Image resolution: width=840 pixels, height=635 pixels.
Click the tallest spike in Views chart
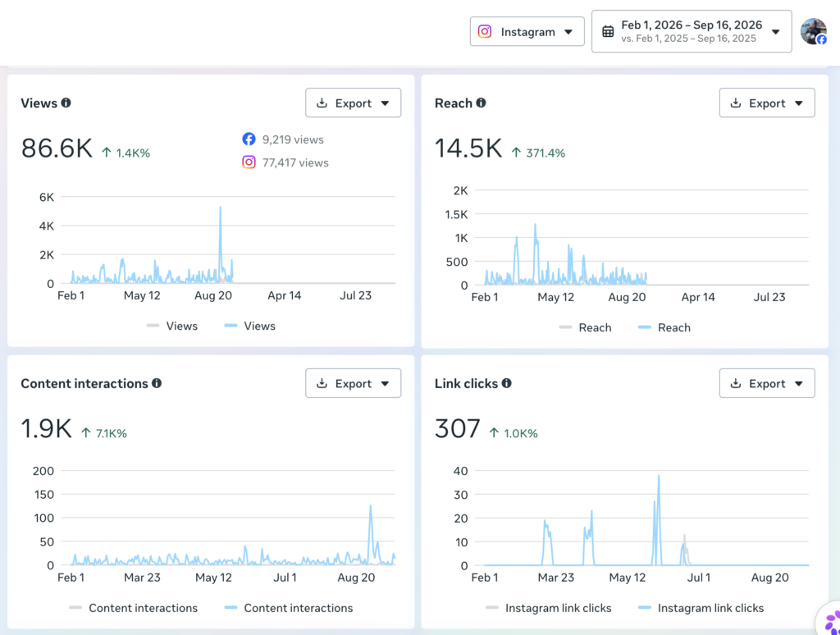tap(220, 208)
